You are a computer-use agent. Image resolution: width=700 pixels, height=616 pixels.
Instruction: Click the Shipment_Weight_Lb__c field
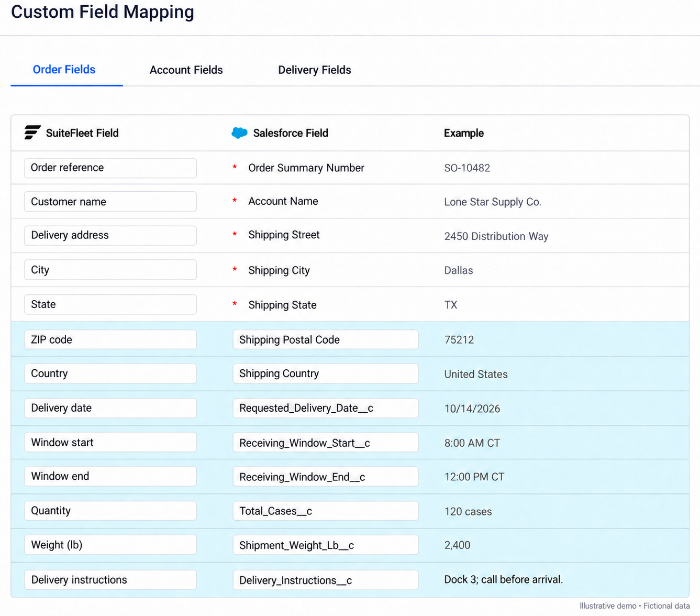point(326,545)
